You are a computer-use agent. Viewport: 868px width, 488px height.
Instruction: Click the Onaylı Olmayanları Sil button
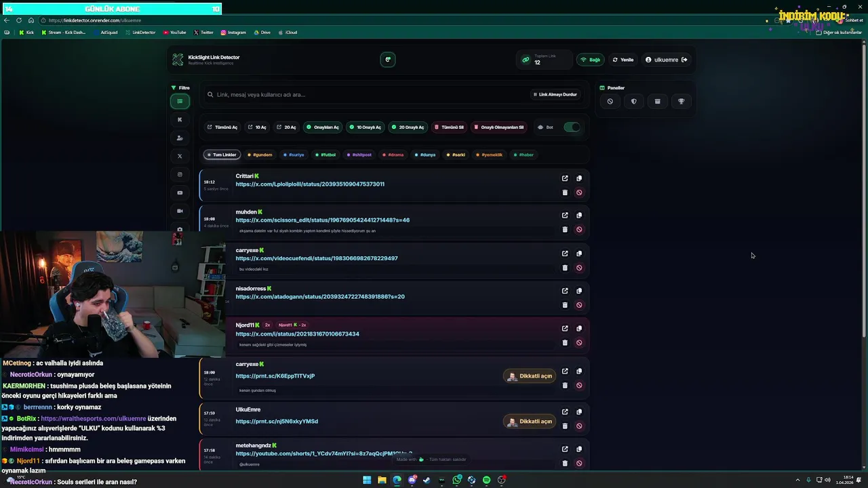click(x=499, y=127)
